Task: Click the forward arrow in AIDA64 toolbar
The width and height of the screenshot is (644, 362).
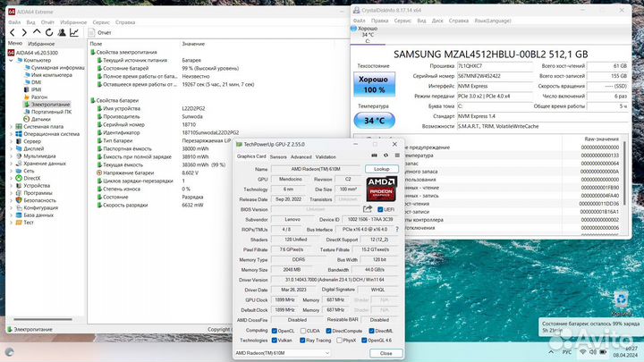Action: pyautogui.click(x=24, y=32)
